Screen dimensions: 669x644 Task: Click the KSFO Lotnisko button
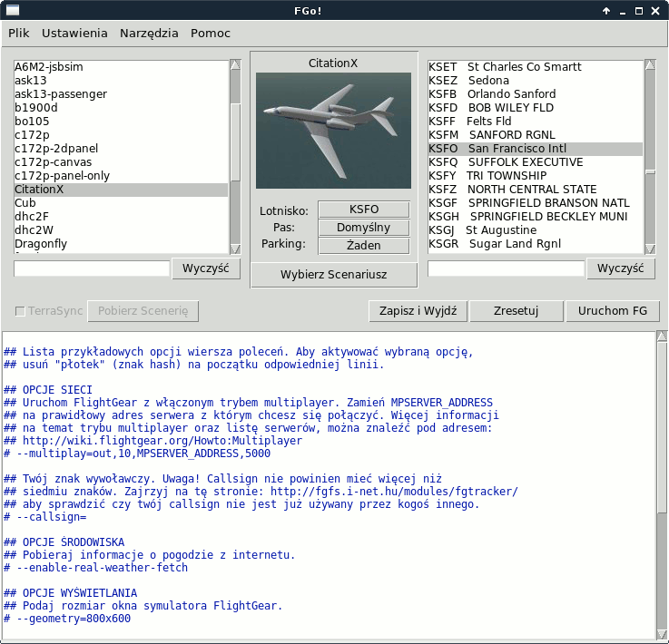tap(364, 210)
